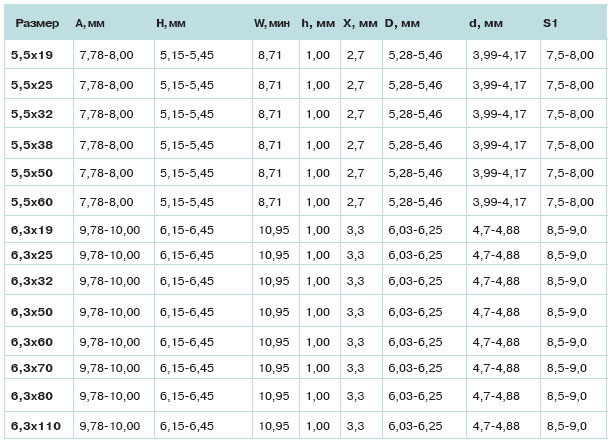Image resolution: width=611 pixels, height=443 pixels.
Task: Click the Размер column header
Action: tap(37, 23)
